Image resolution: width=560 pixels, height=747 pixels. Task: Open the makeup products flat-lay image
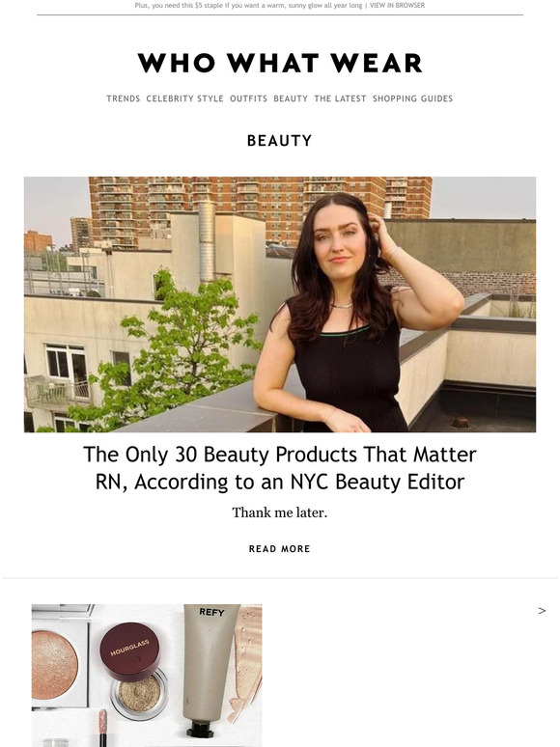(x=147, y=676)
